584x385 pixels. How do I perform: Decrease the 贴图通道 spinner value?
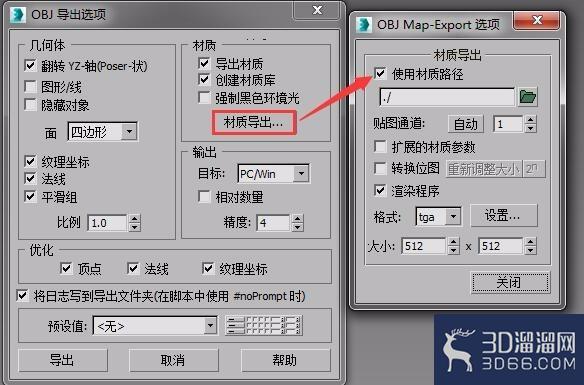(530, 128)
